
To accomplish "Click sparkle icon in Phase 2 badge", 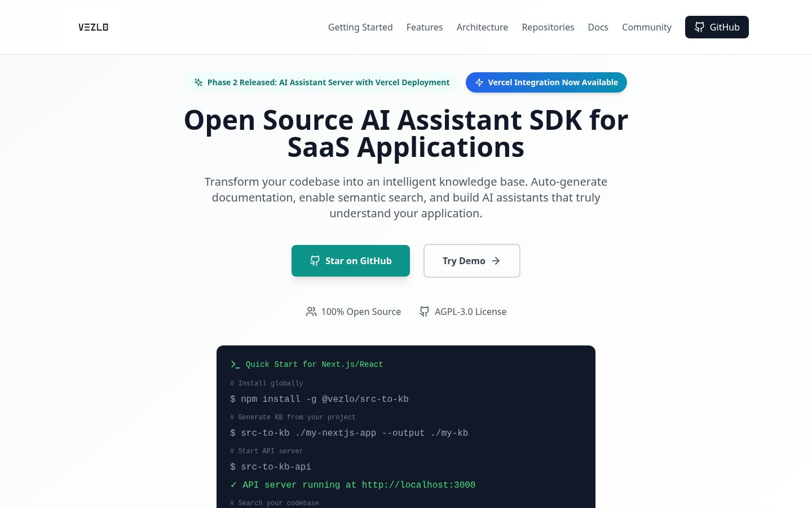I will 198,82.
